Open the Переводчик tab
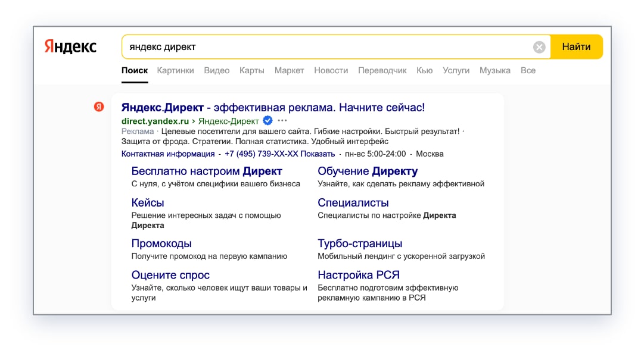 click(382, 70)
